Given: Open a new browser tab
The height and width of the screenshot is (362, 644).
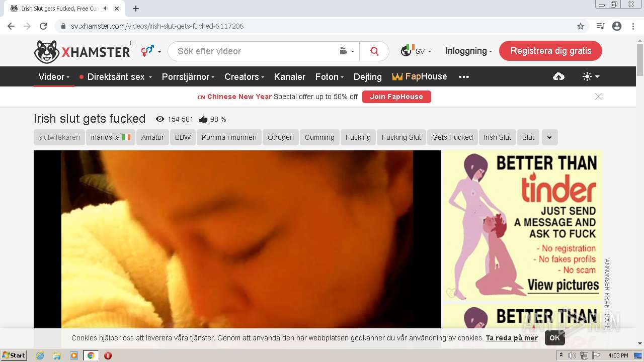Looking at the screenshot, I should tap(136, 9).
